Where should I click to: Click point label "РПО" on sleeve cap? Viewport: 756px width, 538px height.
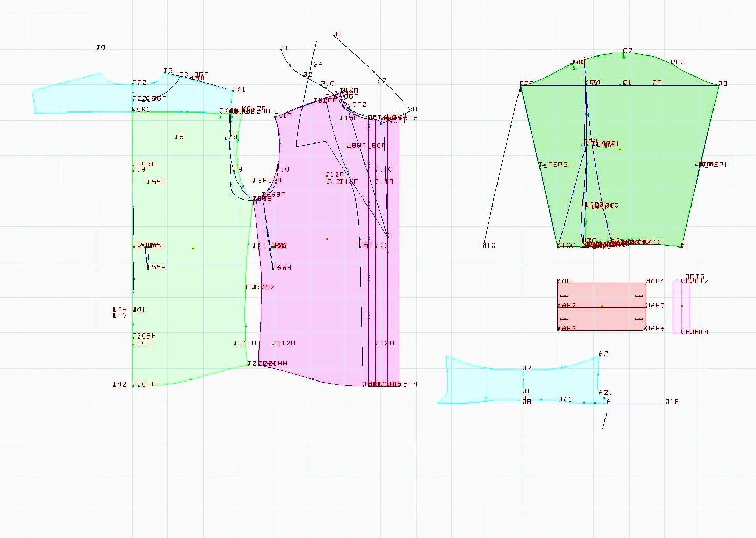click(678, 62)
